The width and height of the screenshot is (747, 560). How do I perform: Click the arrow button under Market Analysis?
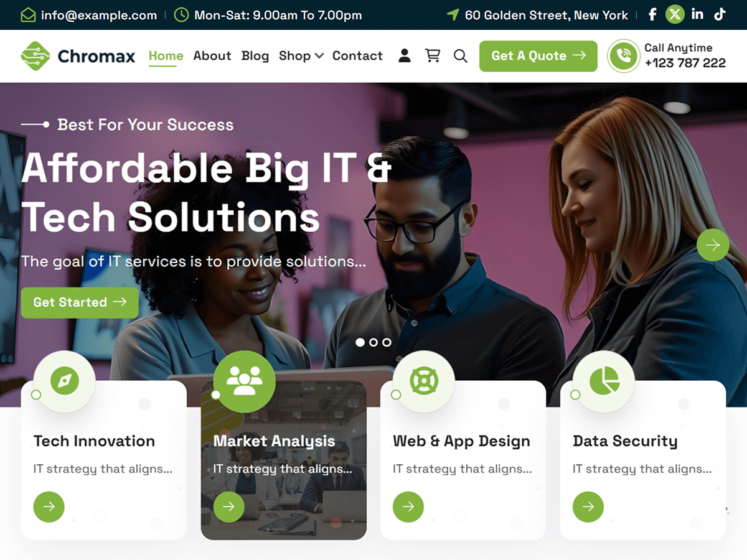[x=228, y=506]
